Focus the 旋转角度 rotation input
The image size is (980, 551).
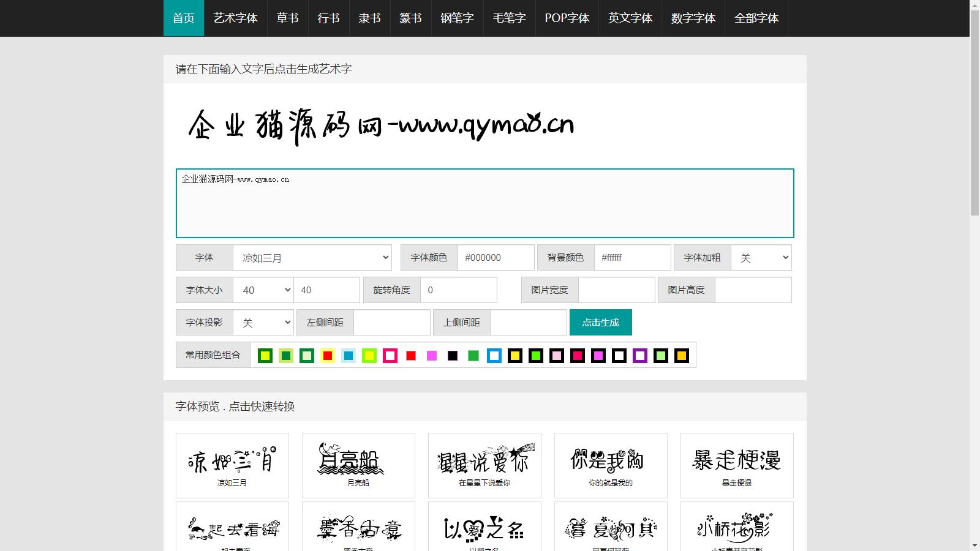click(458, 290)
